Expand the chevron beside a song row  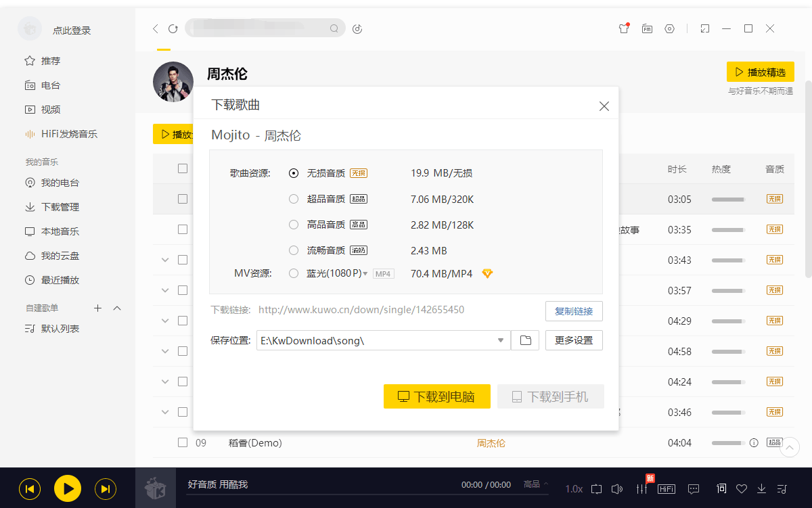(x=164, y=259)
